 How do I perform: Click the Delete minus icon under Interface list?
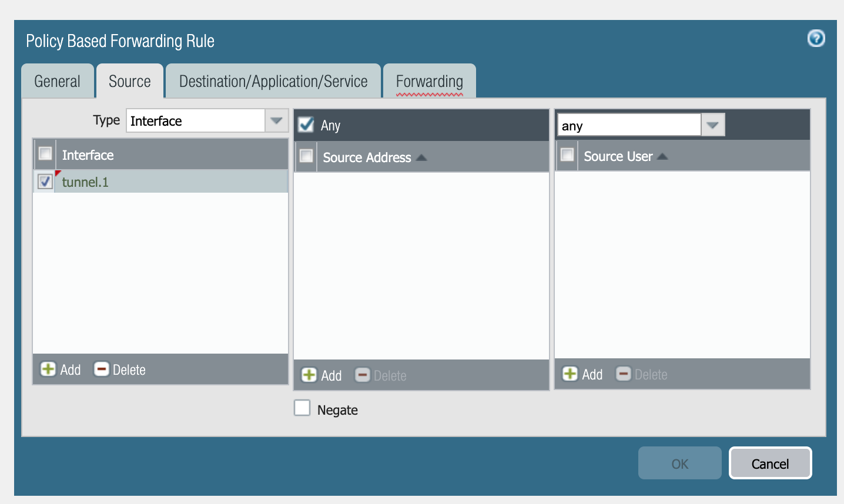102,369
